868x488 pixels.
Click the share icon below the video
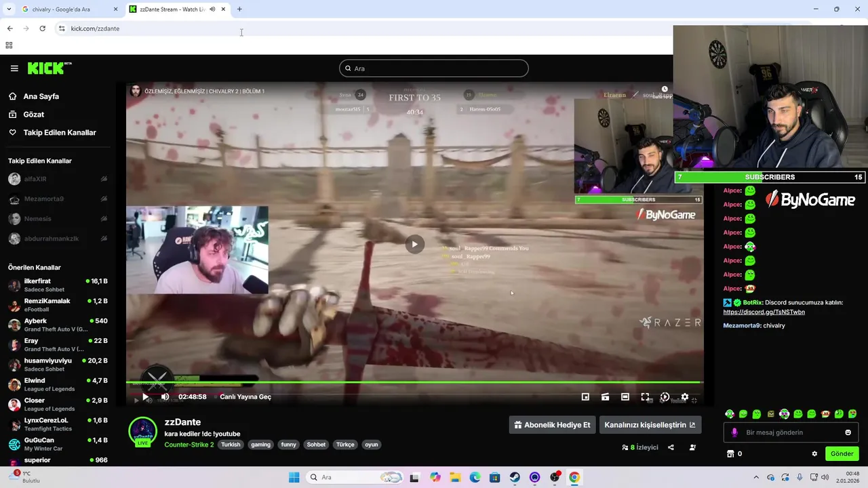tap(671, 447)
